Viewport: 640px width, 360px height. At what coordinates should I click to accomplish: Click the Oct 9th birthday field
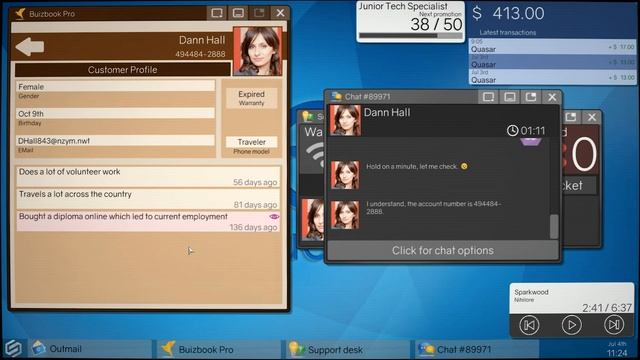(115, 113)
